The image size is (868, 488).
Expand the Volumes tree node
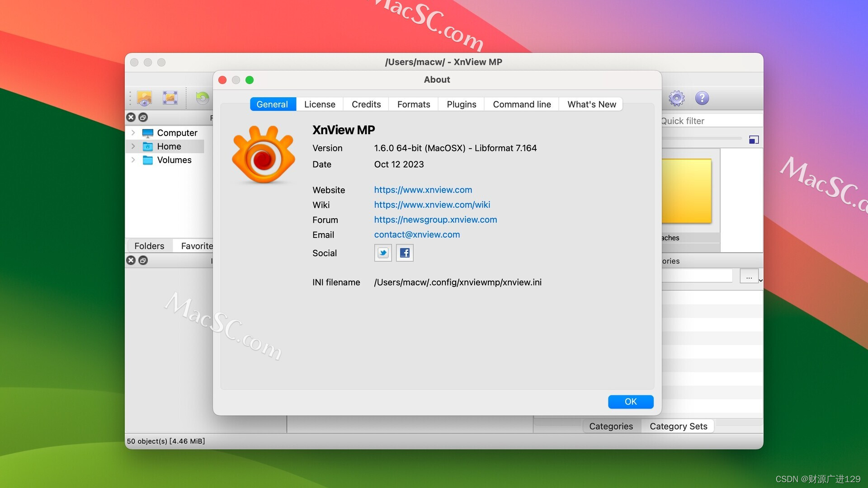(133, 160)
